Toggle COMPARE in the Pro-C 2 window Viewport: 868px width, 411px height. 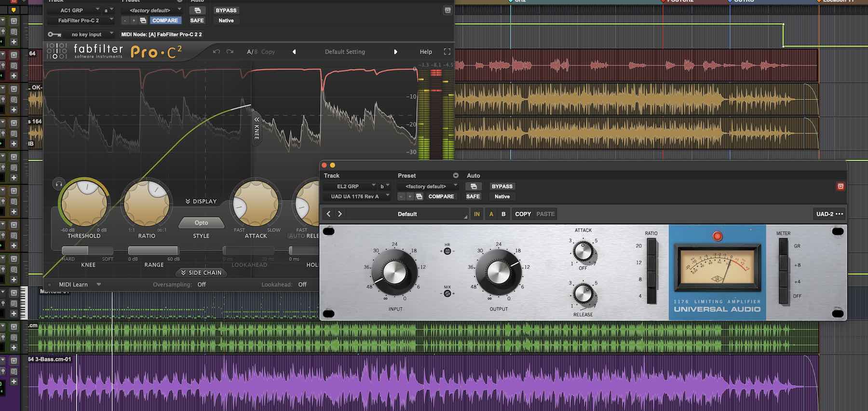[x=165, y=20]
